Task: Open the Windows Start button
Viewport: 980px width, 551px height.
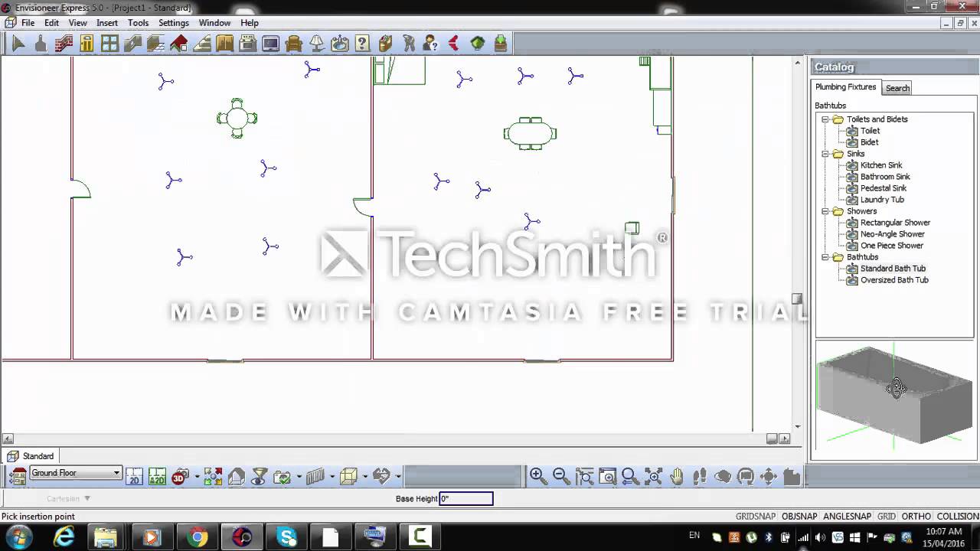Action: tap(18, 536)
